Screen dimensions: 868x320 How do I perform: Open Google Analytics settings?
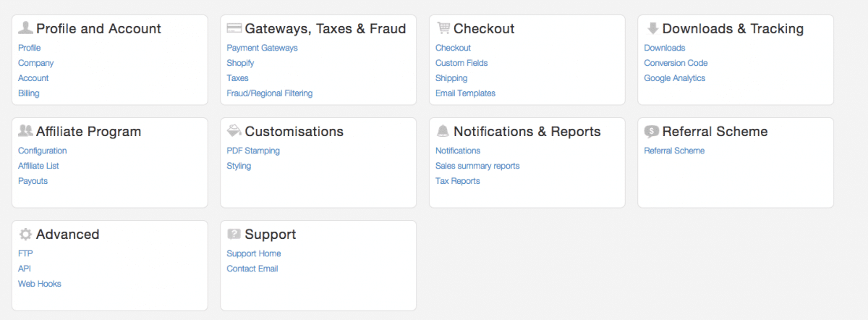coord(675,78)
